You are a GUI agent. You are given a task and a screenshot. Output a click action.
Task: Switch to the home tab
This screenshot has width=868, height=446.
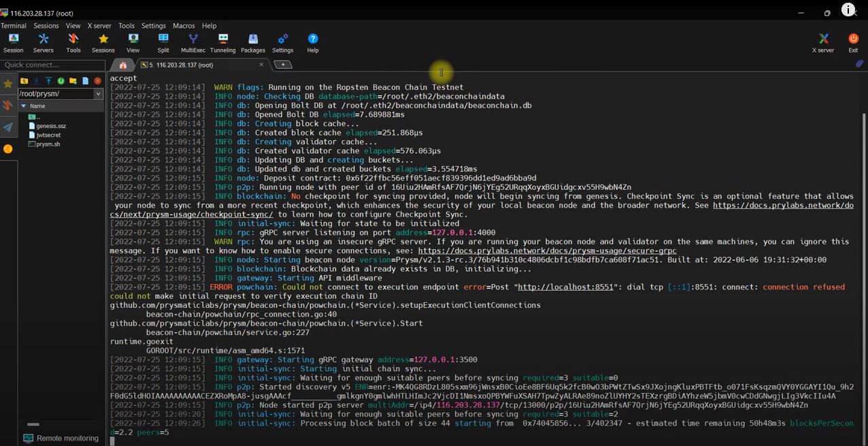pyautogui.click(x=122, y=65)
